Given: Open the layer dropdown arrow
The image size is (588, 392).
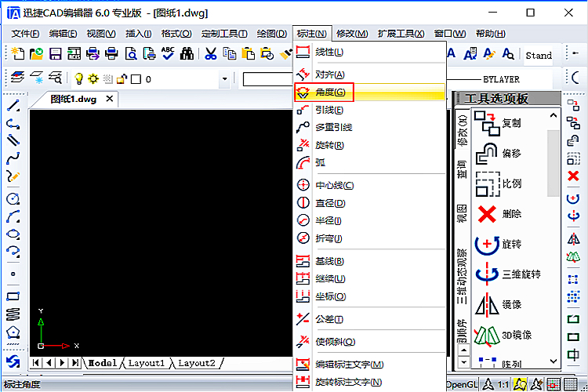Looking at the screenshot, I should pyautogui.click(x=225, y=78).
